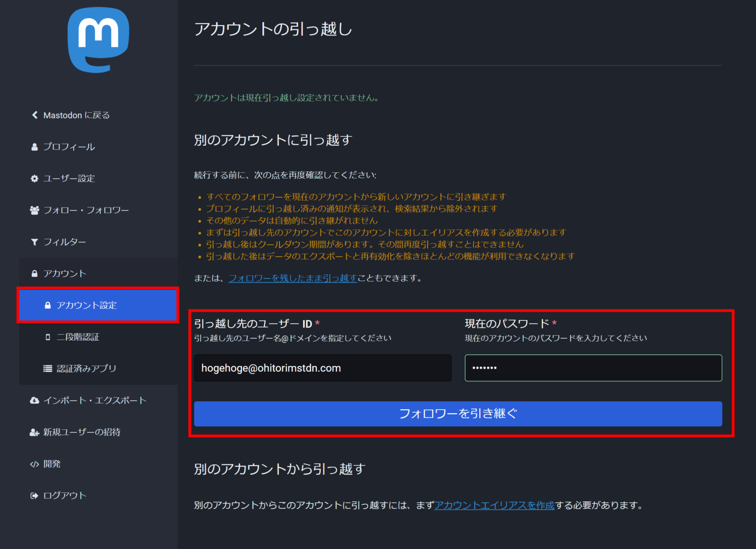Click the 引っ越し先のユーザー ID input field

pos(322,368)
